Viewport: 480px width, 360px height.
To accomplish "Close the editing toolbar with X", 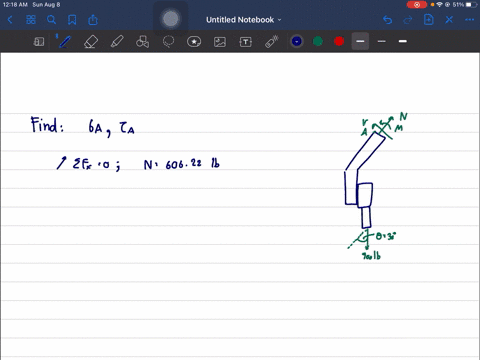I will coord(449,20).
